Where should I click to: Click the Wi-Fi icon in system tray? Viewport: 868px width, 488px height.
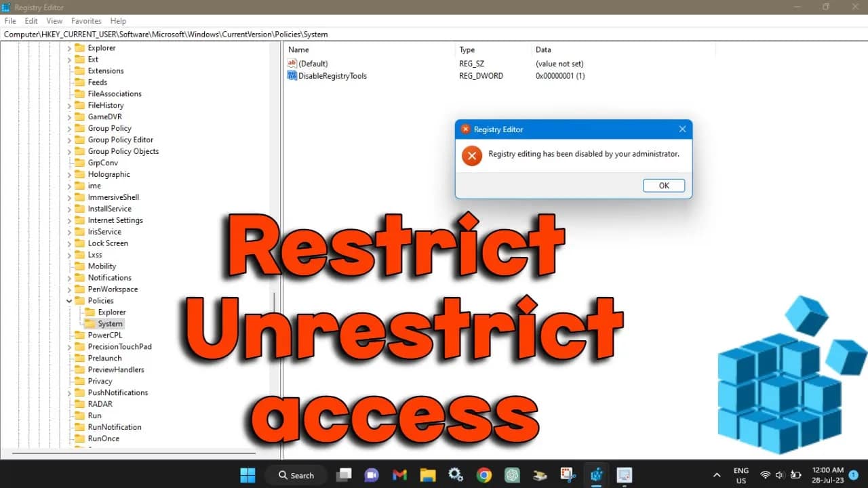[766, 475]
